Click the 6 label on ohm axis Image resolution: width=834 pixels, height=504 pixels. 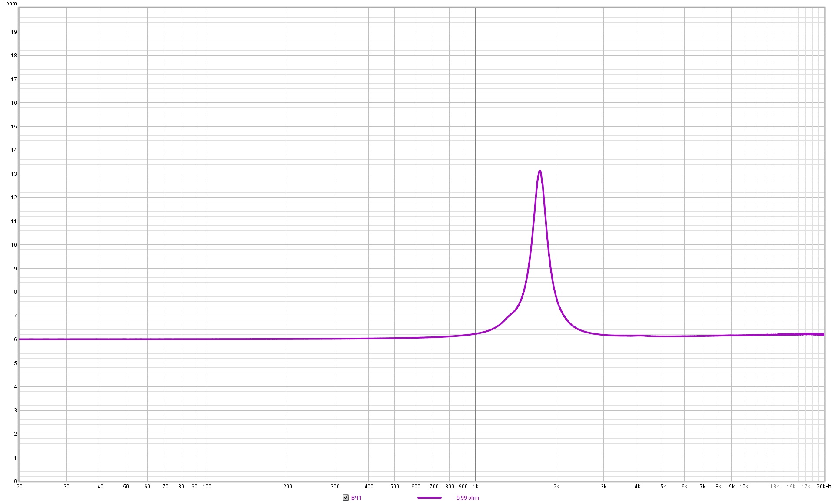point(15,339)
